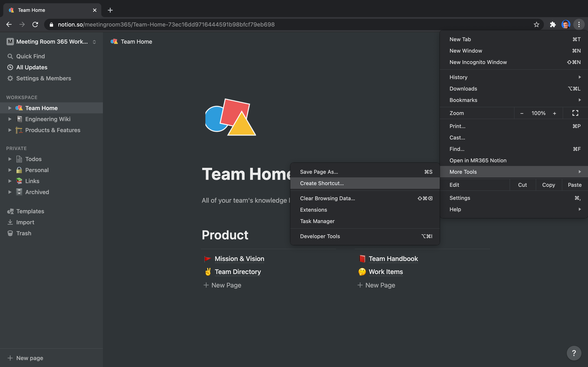Open the Import tool

(x=25, y=222)
